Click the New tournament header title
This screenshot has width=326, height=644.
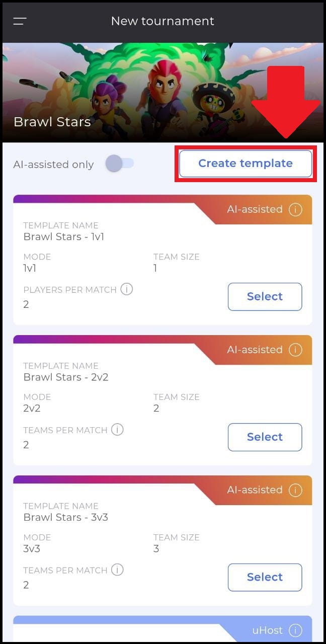(162, 21)
